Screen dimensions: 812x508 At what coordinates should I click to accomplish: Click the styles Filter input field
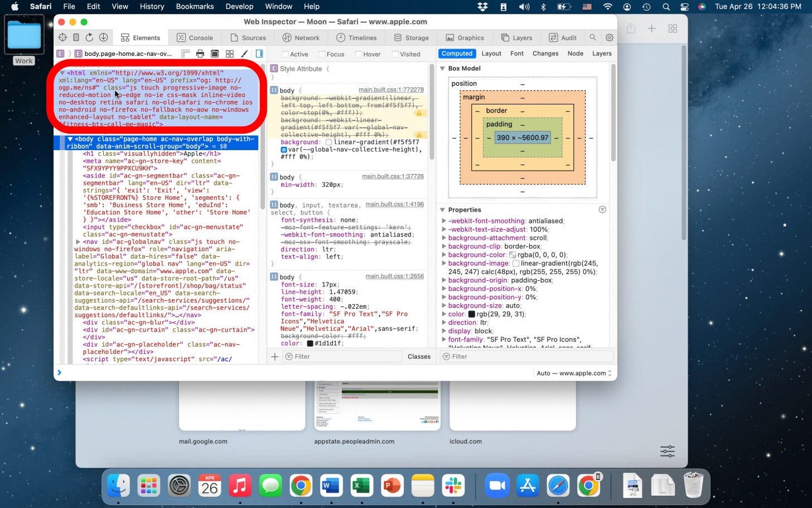[342, 356]
